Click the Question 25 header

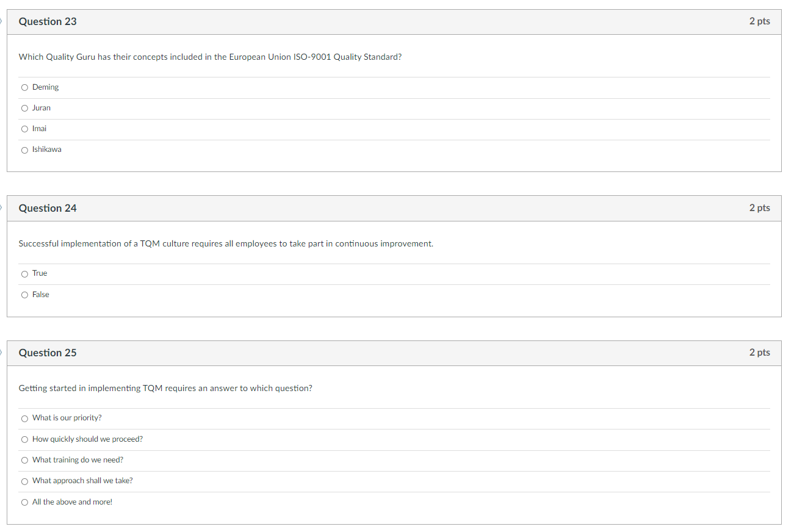click(47, 353)
